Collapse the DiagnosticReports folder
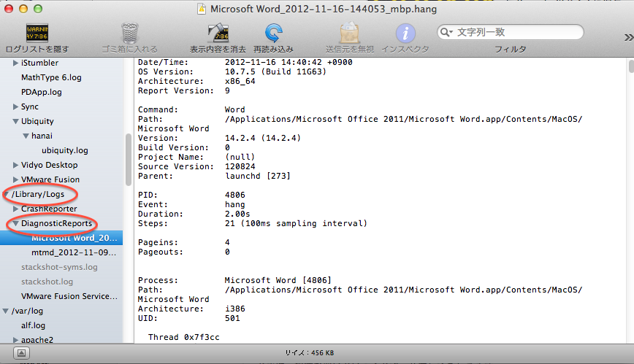634x364 pixels. click(x=15, y=223)
